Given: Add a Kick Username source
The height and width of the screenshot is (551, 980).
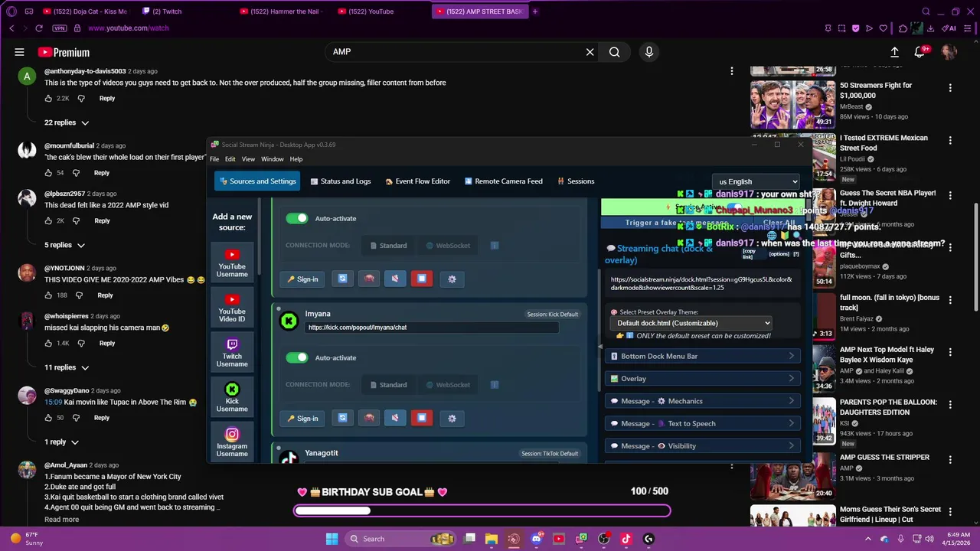Looking at the screenshot, I should pyautogui.click(x=232, y=398).
